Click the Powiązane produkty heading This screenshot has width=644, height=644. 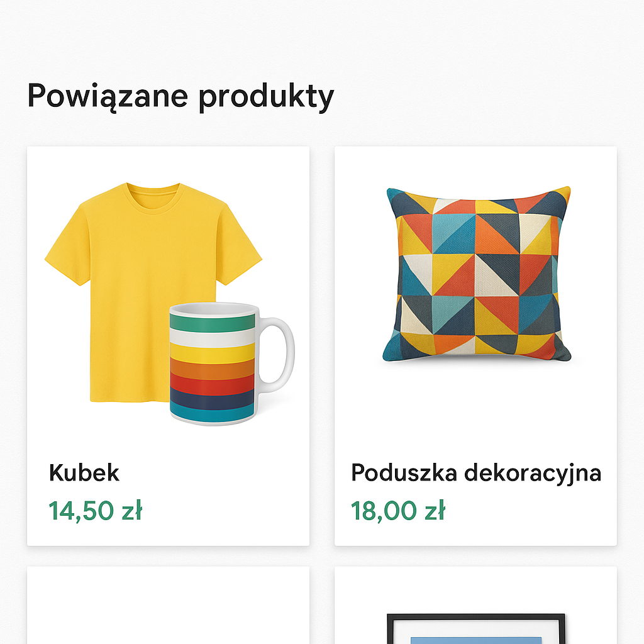point(180,96)
